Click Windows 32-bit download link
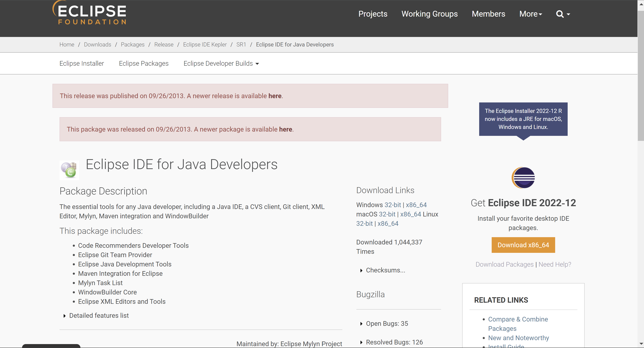 point(393,205)
